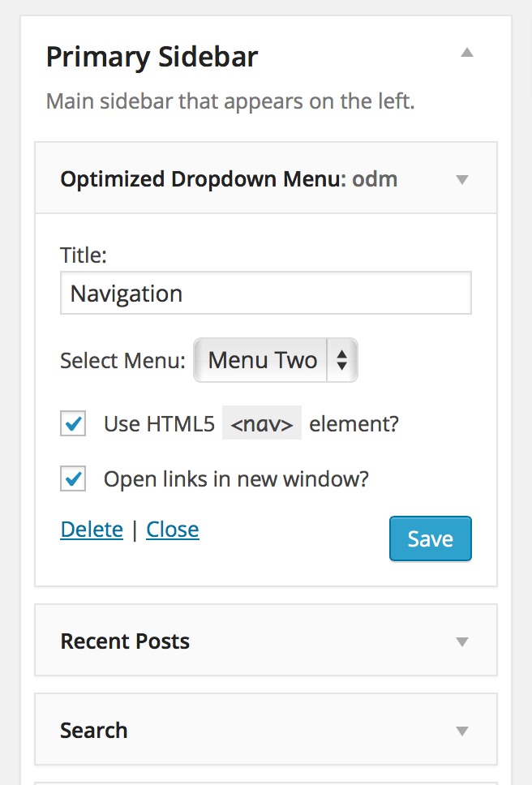
Task: Toggle the Optimized Dropdown Menu: odm header
Action: 266,178
